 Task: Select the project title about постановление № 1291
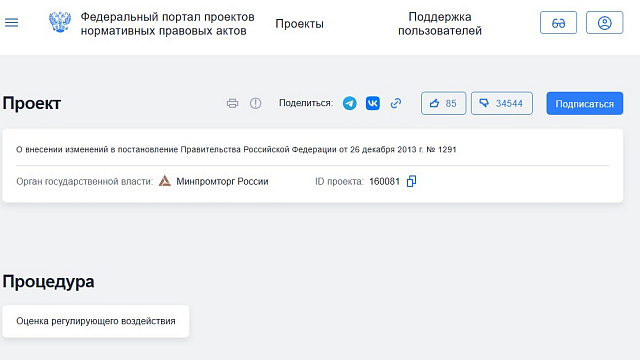tap(236, 149)
